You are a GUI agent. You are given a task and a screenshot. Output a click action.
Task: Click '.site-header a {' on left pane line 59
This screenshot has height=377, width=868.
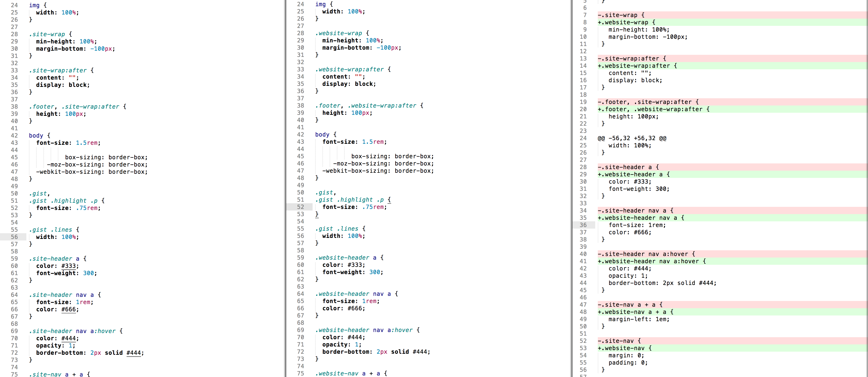point(58,259)
